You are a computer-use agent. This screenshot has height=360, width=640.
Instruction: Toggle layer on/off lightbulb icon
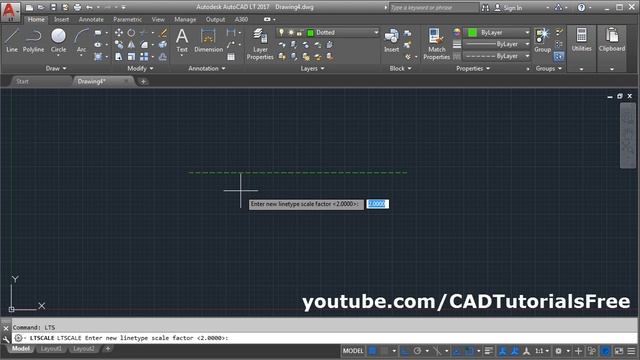(x=281, y=32)
